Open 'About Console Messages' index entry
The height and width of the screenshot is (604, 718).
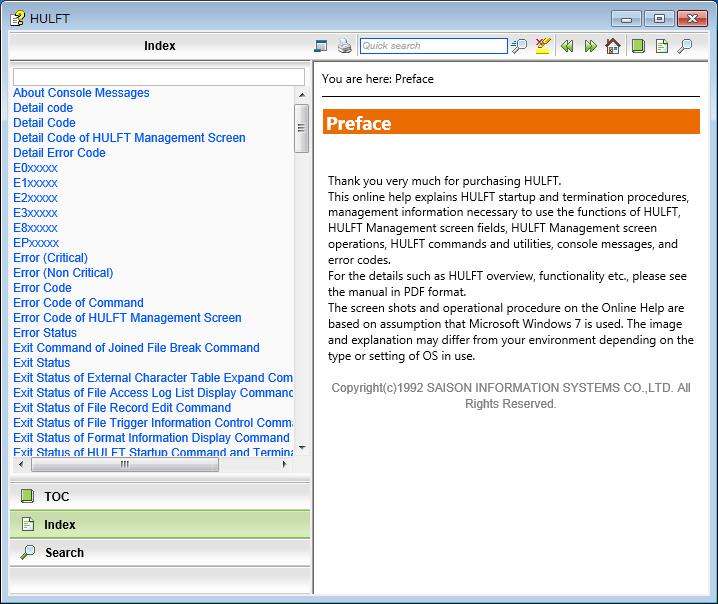coord(81,93)
